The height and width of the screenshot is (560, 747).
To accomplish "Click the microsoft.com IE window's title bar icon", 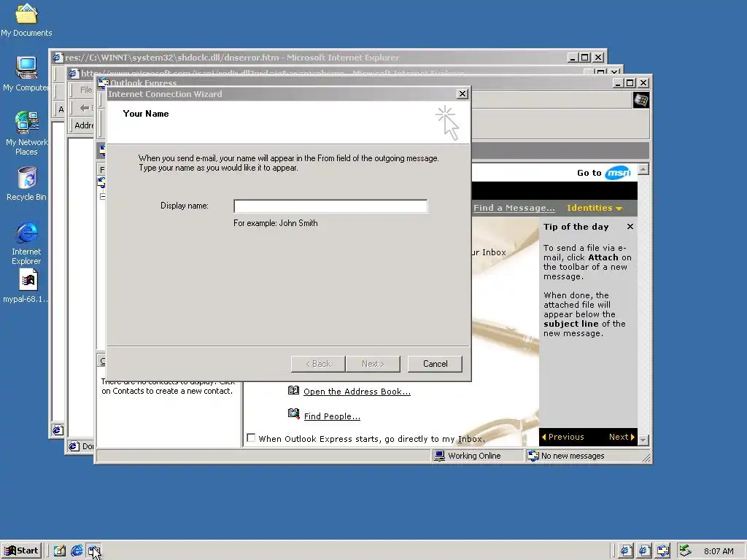I will click(x=74, y=74).
